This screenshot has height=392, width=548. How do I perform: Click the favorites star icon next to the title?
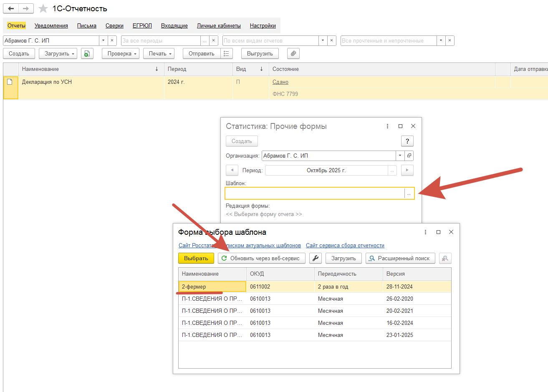[43, 9]
